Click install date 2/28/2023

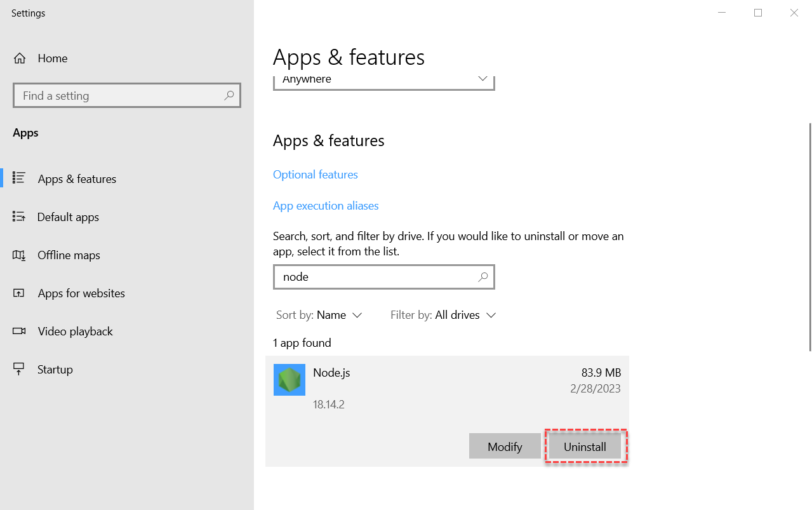595,389
